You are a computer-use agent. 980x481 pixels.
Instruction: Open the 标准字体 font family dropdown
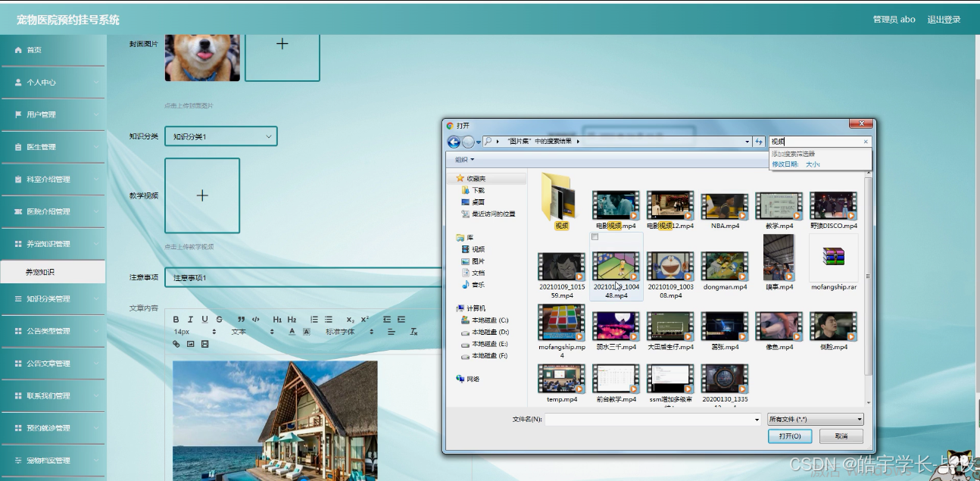350,332
